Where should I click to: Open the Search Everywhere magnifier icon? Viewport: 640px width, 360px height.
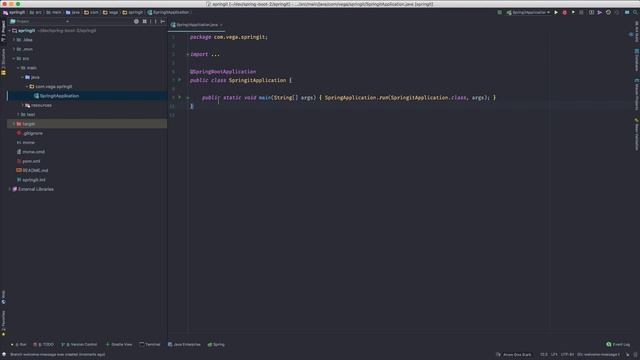coord(635,12)
